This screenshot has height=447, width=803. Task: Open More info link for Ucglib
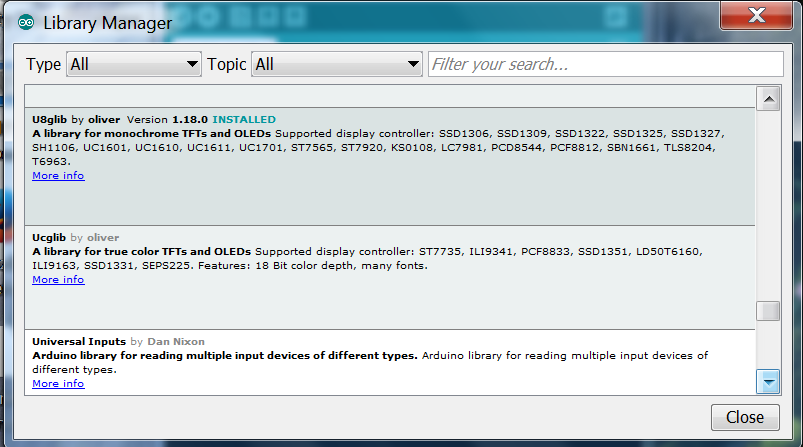click(x=58, y=280)
